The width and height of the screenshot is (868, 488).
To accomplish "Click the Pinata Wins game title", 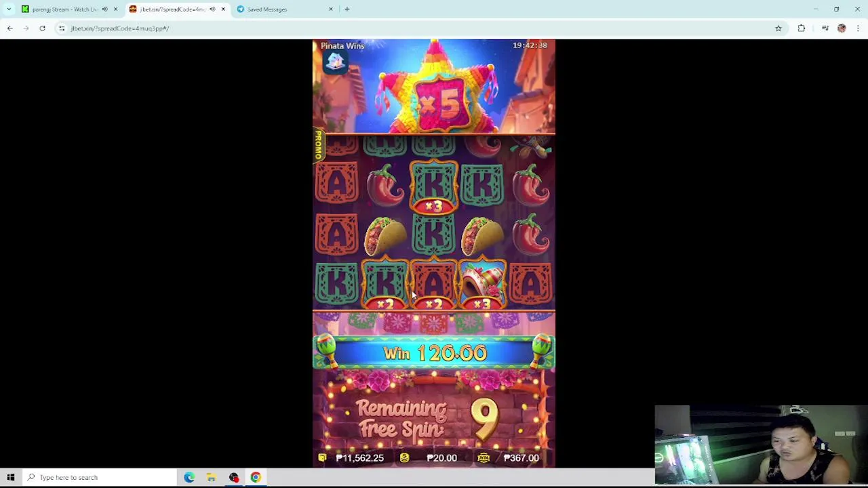I will (x=342, y=45).
